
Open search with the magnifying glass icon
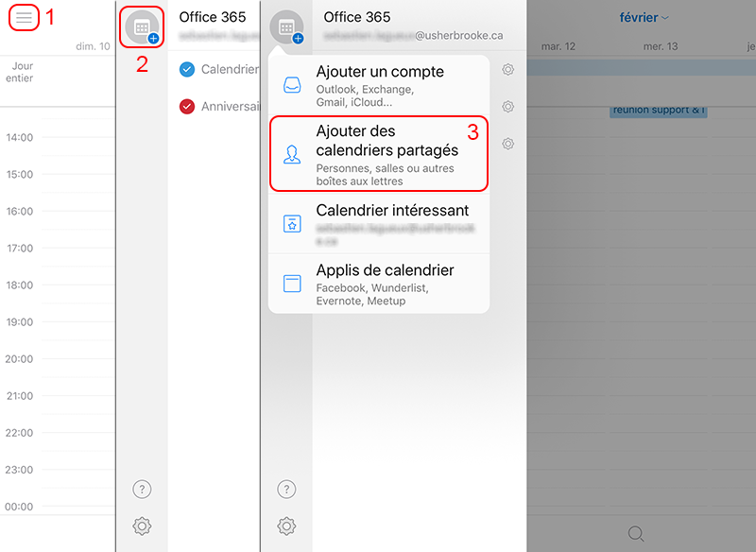click(636, 534)
